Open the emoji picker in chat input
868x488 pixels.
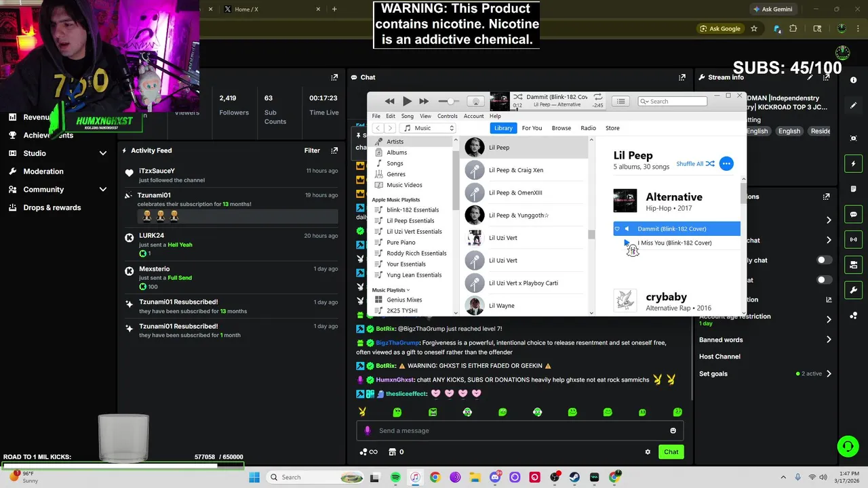pos(673,430)
